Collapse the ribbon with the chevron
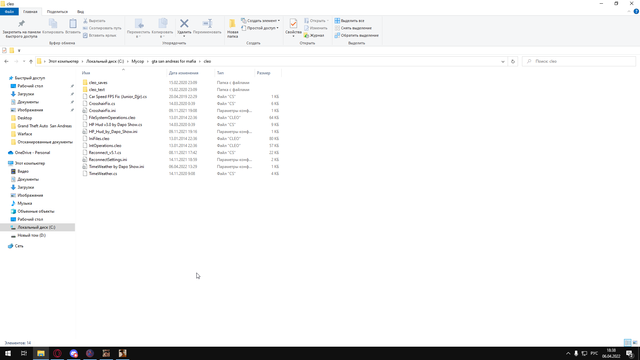 click(x=629, y=11)
